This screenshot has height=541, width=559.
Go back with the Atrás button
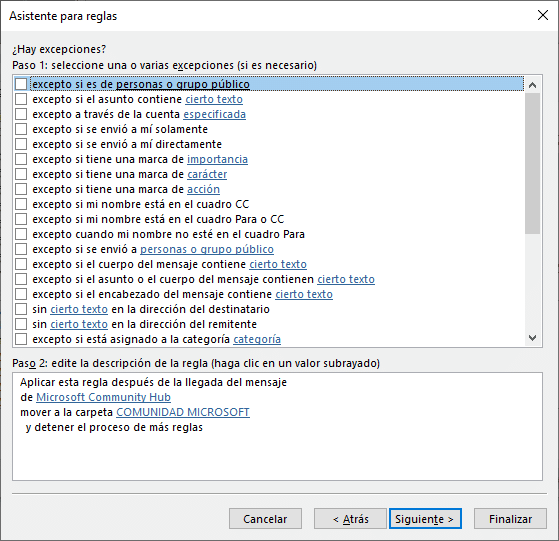[x=350, y=519]
